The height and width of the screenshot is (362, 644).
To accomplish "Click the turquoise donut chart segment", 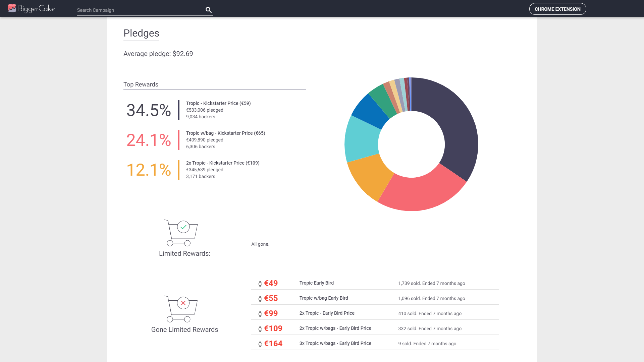I will [362, 139].
